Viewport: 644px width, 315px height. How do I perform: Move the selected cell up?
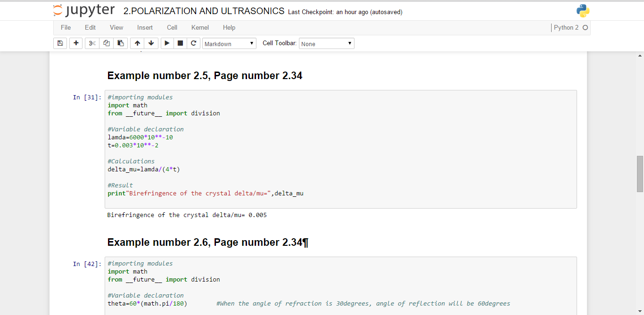tap(137, 43)
